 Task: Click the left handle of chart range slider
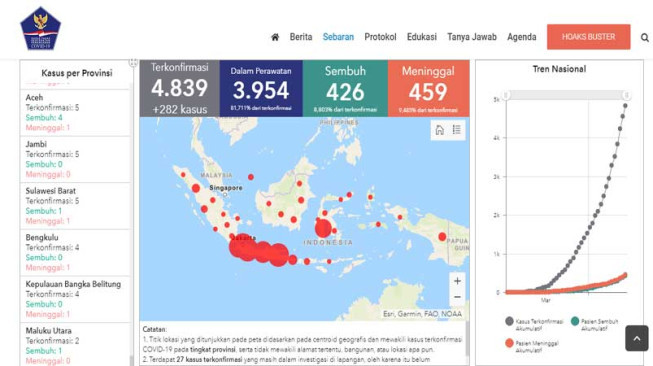click(x=506, y=95)
